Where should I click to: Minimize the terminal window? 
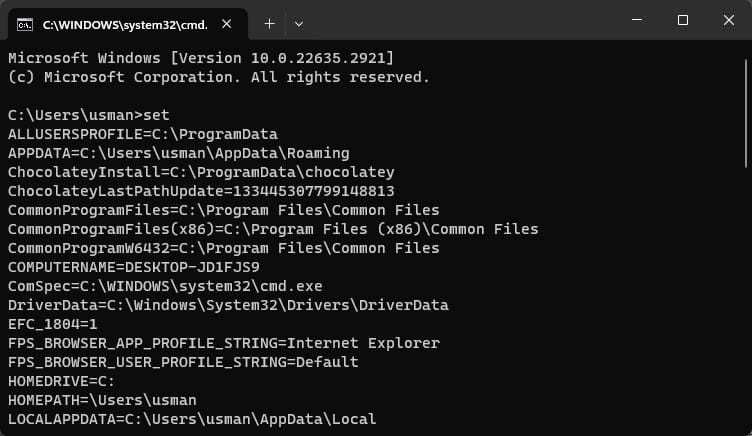pos(637,20)
